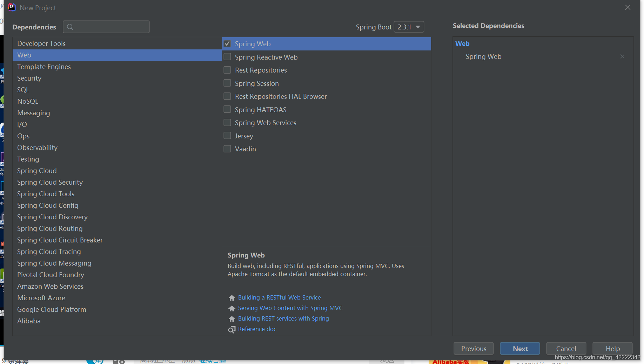This screenshot has height=364, width=644.
Task: Open Building a RESTful Web Service guide
Action: coord(279,297)
